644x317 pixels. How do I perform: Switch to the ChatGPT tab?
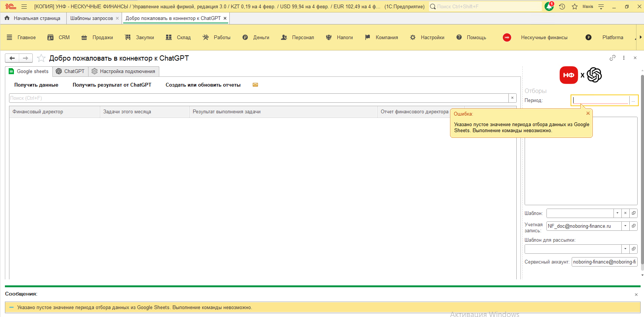click(70, 71)
